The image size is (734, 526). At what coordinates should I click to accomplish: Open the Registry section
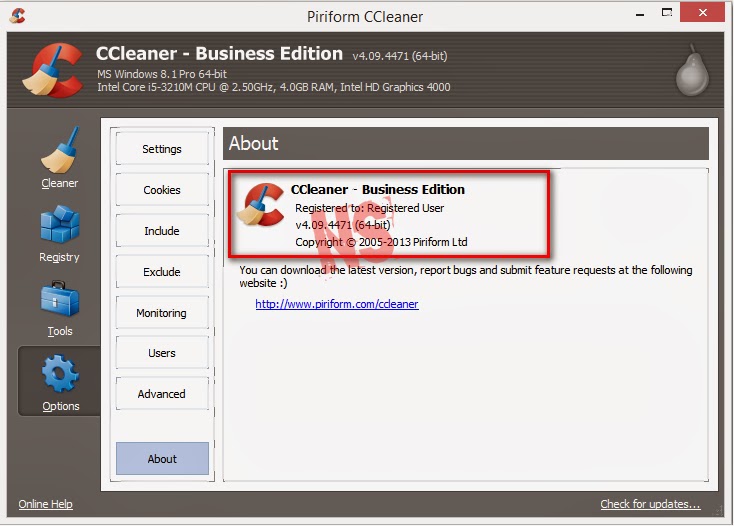59,234
